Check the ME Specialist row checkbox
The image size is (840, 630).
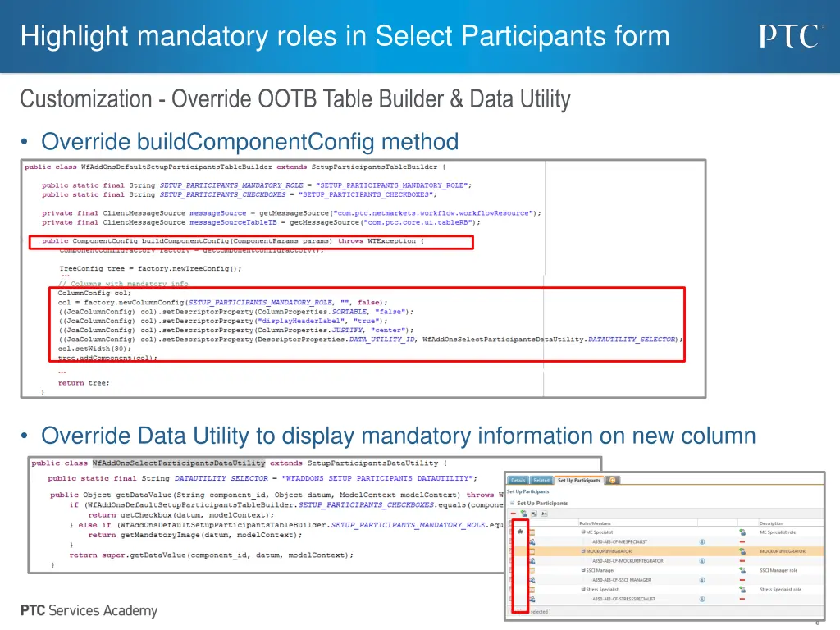pos(510,532)
